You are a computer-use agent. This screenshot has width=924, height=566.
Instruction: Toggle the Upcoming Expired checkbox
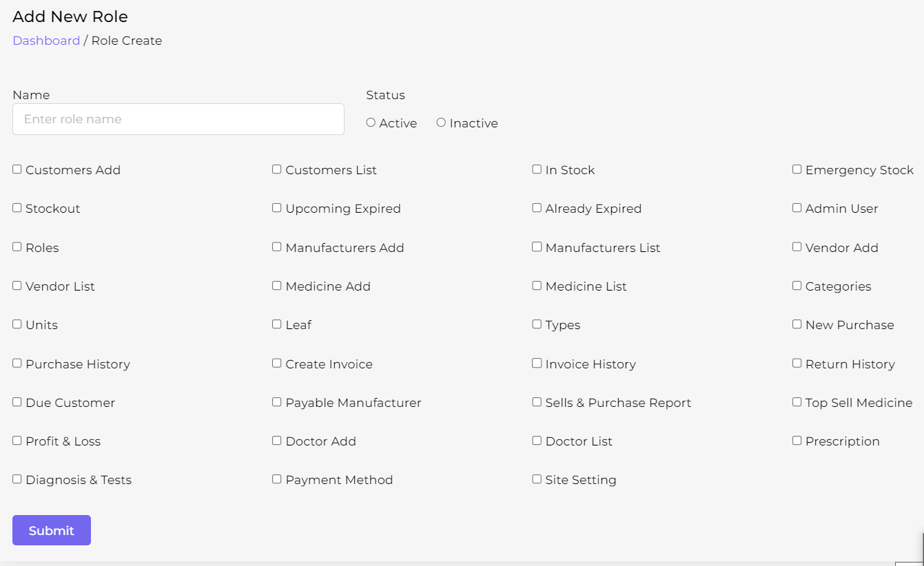(277, 208)
